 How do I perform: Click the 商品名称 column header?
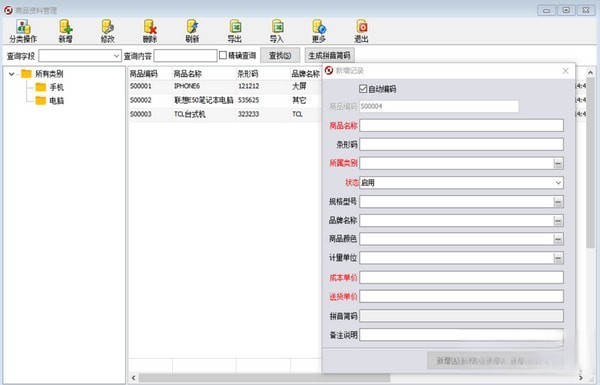[188, 74]
